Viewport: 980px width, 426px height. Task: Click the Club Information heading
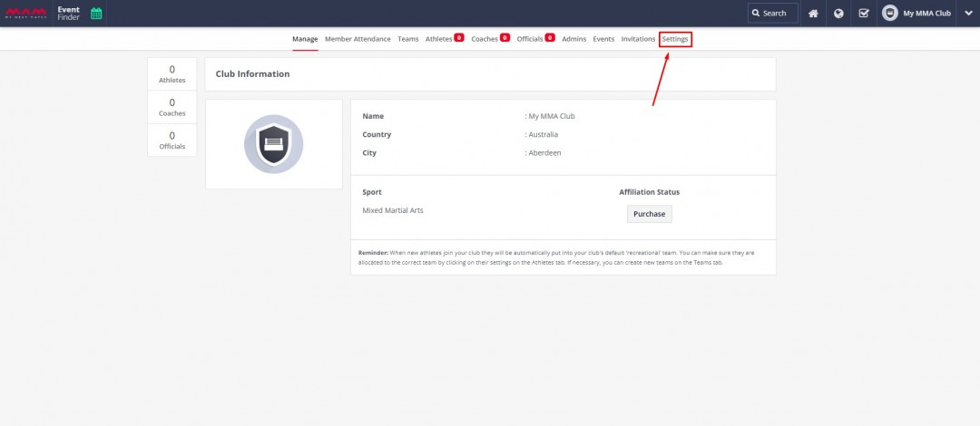[252, 73]
